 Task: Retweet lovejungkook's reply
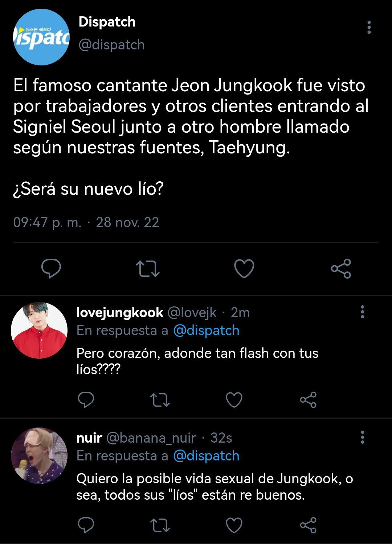click(x=160, y=400)
